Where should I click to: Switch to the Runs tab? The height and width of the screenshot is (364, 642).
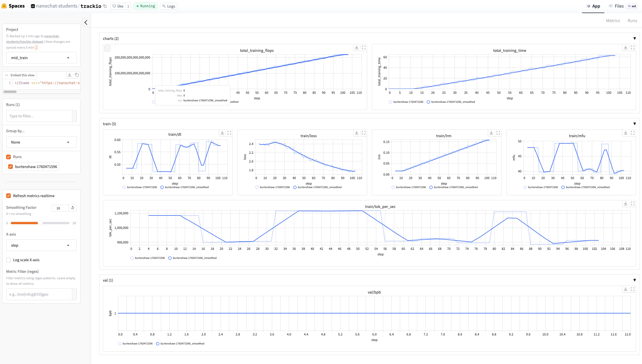[632, 21]
